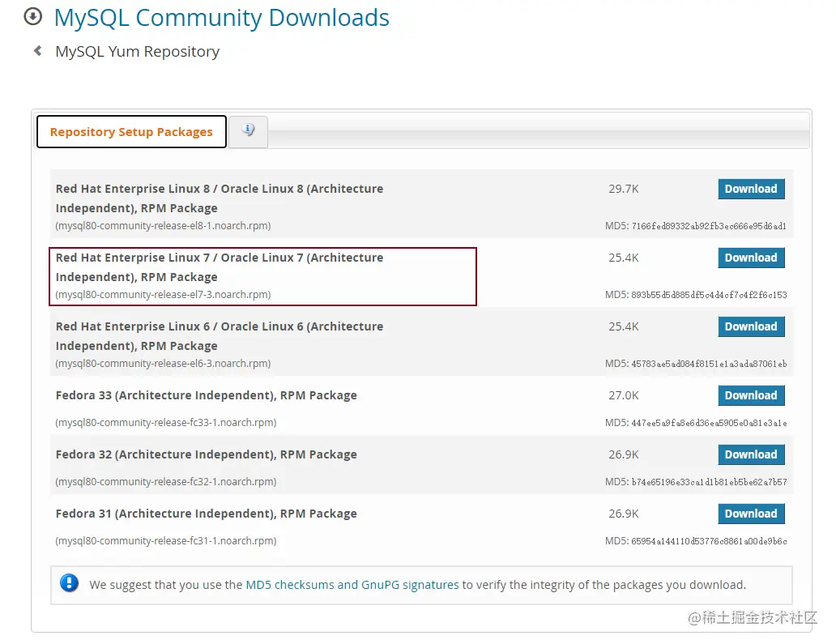The width and height of the screenshot is (836, 644).
Task: Click MD5 hash starting with 45783ae
Action: coord(709,364)
